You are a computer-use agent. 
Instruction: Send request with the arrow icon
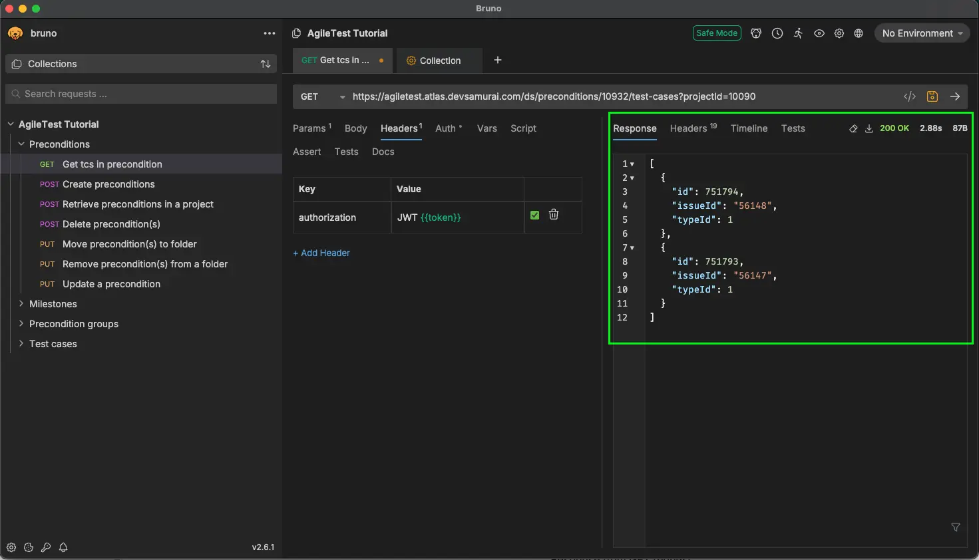(955, 96)
